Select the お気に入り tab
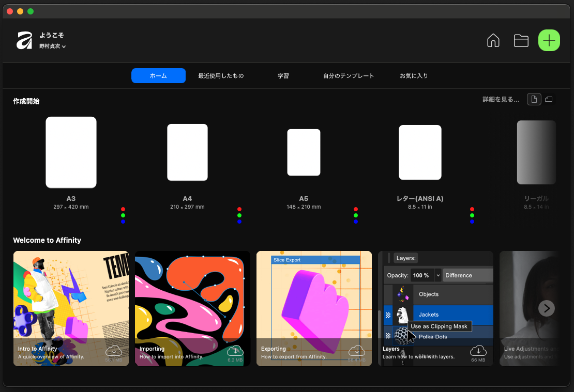 click(x=414, y=76)
